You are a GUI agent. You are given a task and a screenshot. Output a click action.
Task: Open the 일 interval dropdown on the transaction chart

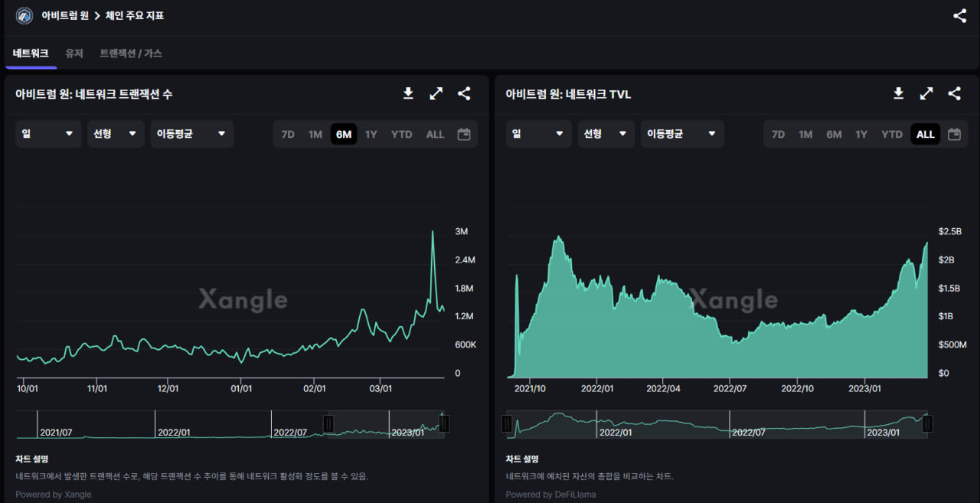(48, 133)
